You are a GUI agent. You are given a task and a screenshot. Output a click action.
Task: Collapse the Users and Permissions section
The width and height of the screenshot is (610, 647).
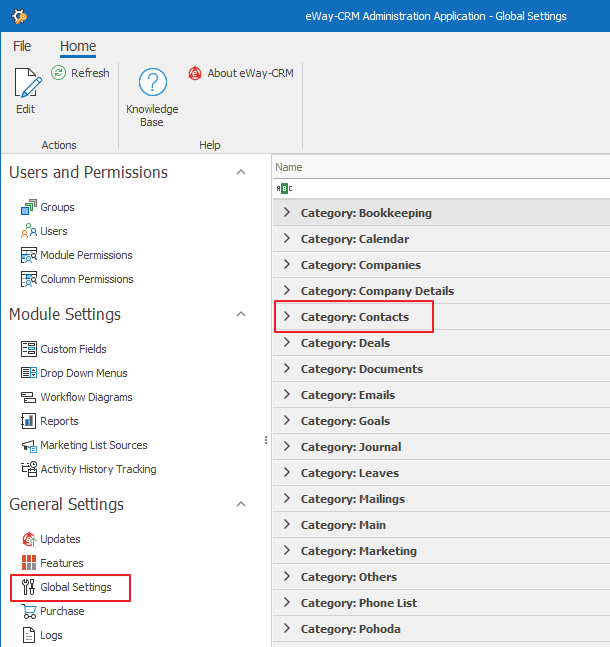coord(241,172)
